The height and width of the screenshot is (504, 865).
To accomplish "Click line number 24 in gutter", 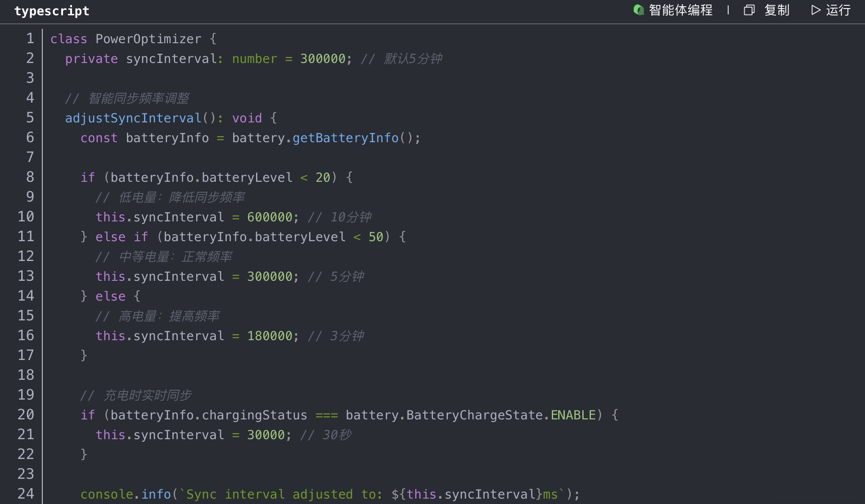I will tap(26, 494).
